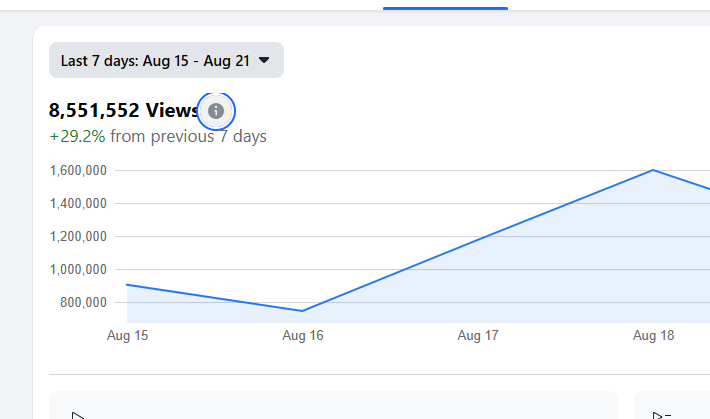Click the caret arrow beside Aug 21
This screenshot has width=710, height=419.
[264, 60]
